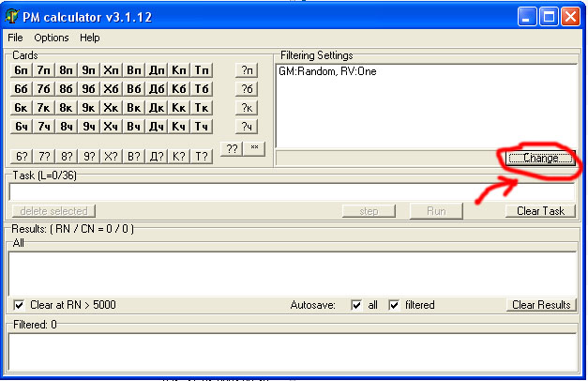This screenshot has height=381, width=588.
Task: Choose the Кк card
Action: coord(179,108)
